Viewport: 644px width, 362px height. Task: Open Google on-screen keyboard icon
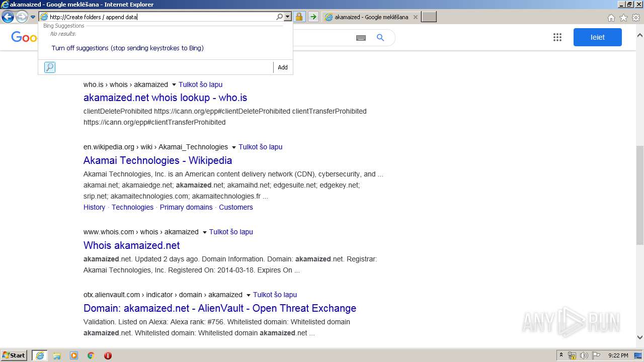coord(361,38)
